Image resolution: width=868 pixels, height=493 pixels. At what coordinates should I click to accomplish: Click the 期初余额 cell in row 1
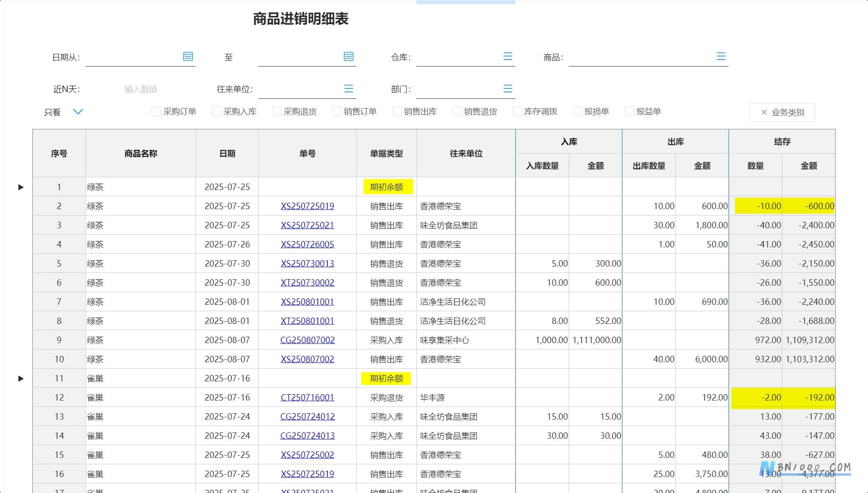(386, 187)
